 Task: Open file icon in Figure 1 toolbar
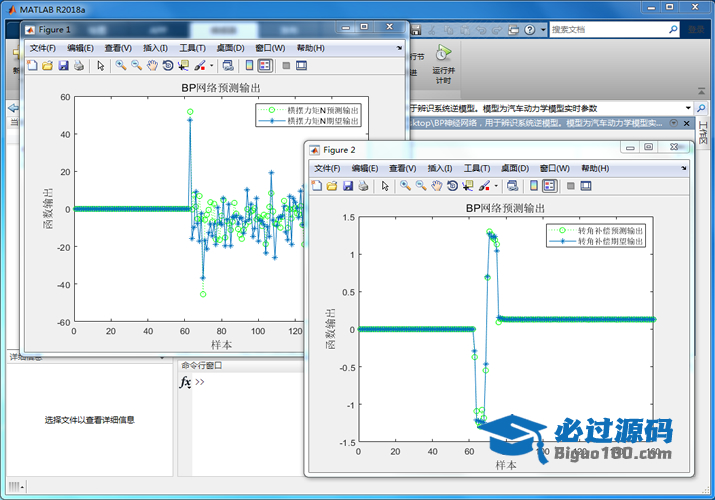point(47,66)
